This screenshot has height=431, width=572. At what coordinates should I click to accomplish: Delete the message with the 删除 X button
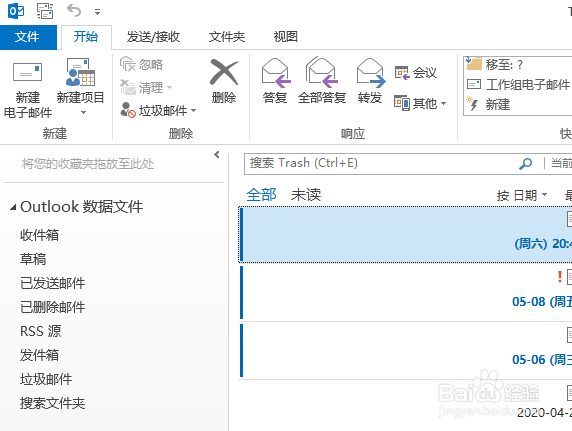pos(224,81)
